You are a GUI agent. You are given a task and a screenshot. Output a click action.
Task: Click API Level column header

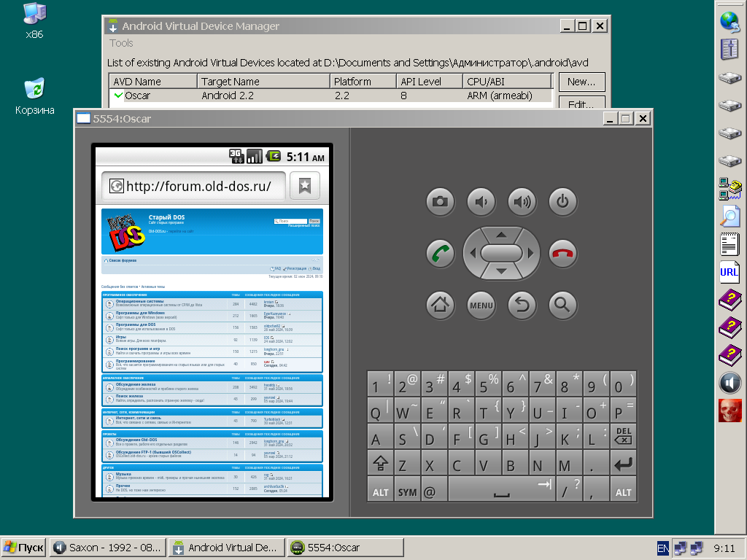(x=429, y=82)
